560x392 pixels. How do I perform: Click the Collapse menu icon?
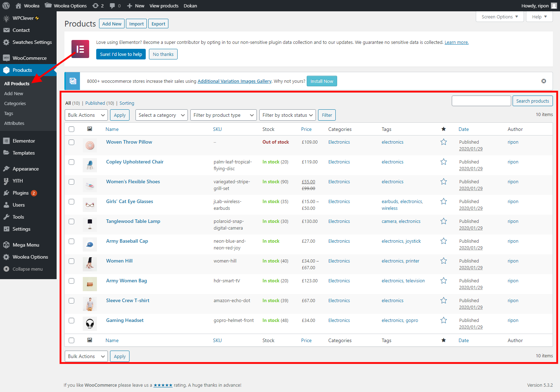(6, 269)
